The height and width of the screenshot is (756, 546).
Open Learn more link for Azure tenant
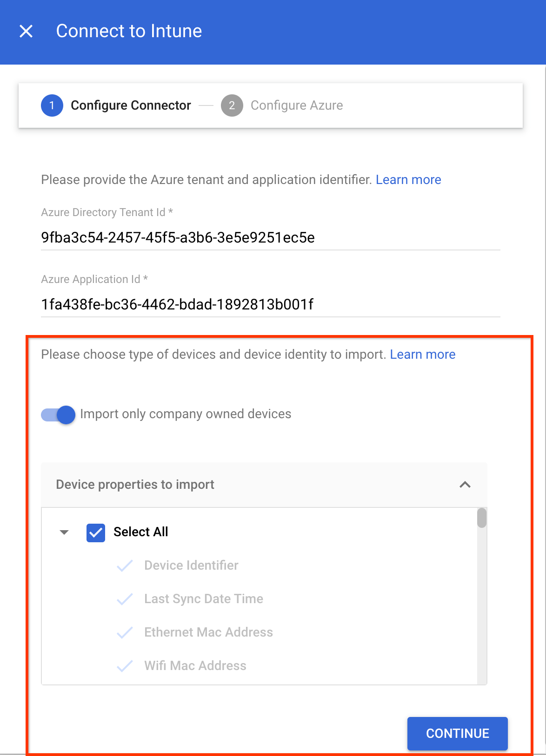408,180
